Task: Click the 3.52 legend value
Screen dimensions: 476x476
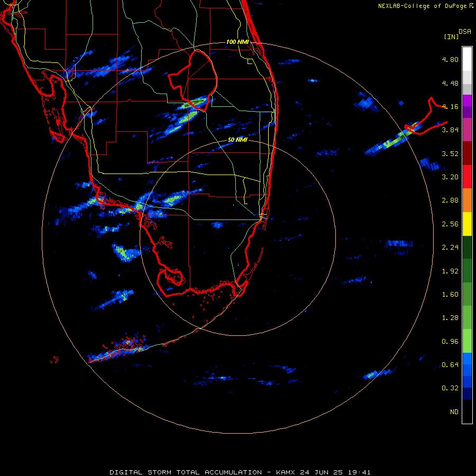Action: (x=450, y=153)
